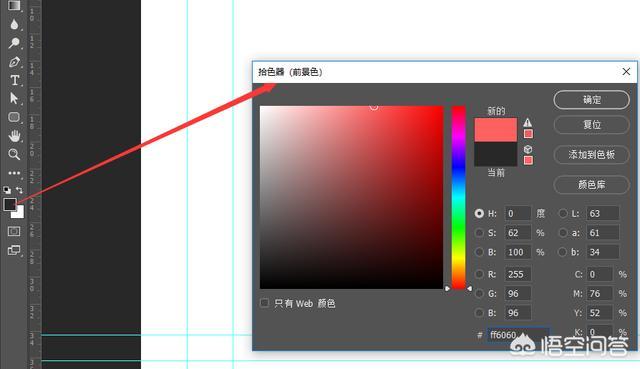Click the 复位 reset button

click(591, 124)
